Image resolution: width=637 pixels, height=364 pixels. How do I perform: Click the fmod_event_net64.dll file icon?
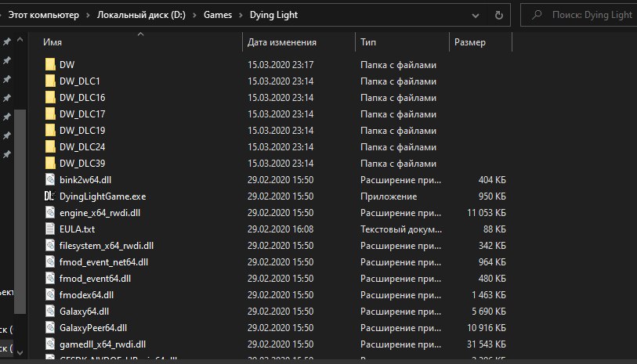click(50, 261)
